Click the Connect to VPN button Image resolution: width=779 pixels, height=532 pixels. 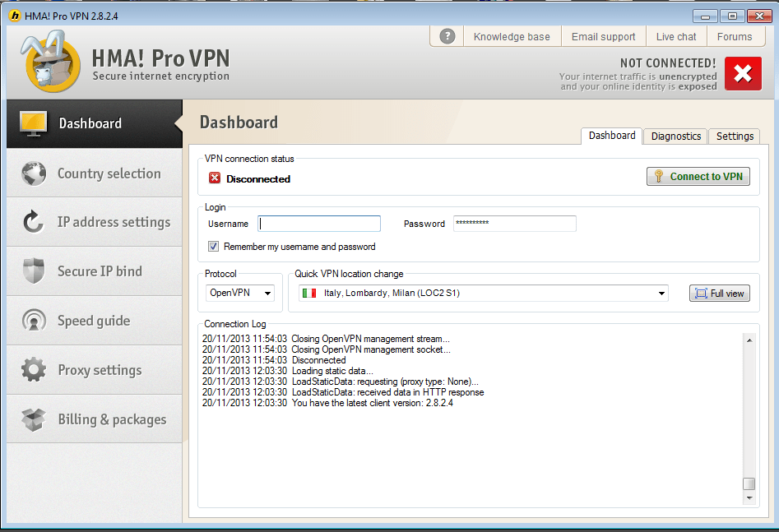click(x=698, y=176)
